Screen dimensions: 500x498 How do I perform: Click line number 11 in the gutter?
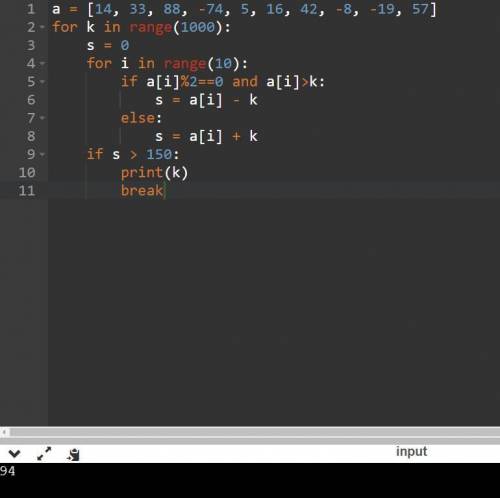(x=27, y=191)
